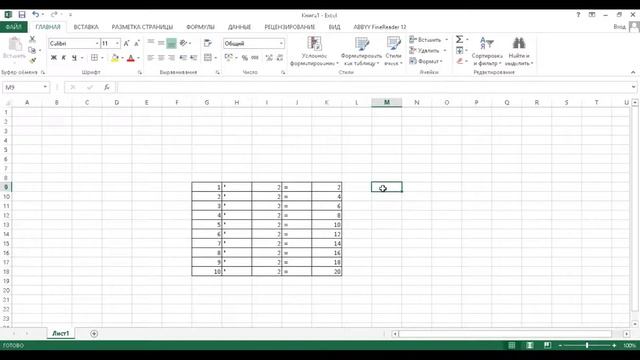The height and width of the screenshot is (360, 640).
Task: Toggle Underline (Ч) formatting
Action: [74, 58]
